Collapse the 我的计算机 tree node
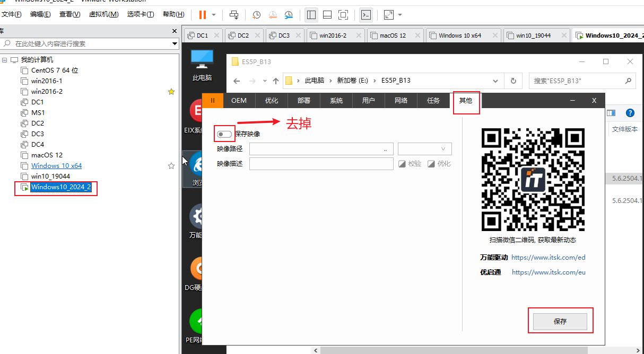644x354 pixels. coord(5,60)
